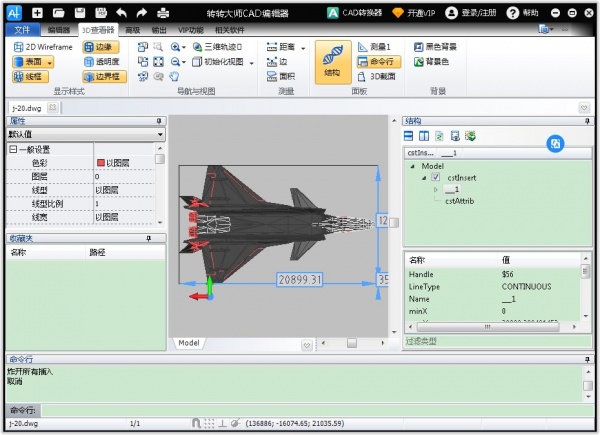Collapse the 一般设置 property group

click(13, 149)
